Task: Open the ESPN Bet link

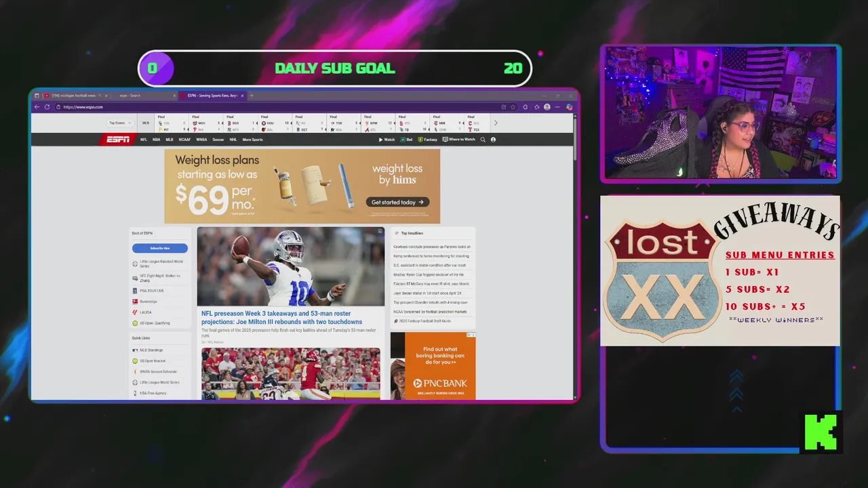Action: point(406,140)
